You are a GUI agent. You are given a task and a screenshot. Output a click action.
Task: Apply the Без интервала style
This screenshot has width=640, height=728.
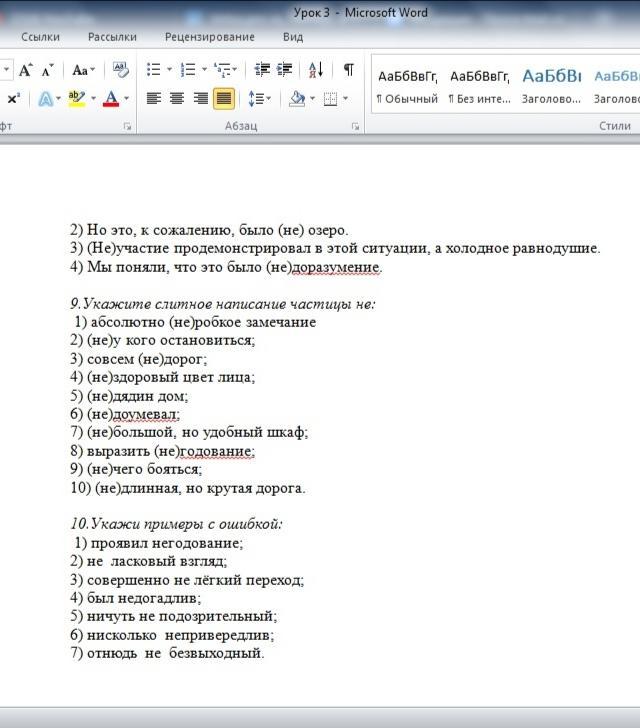pos(479,86)
